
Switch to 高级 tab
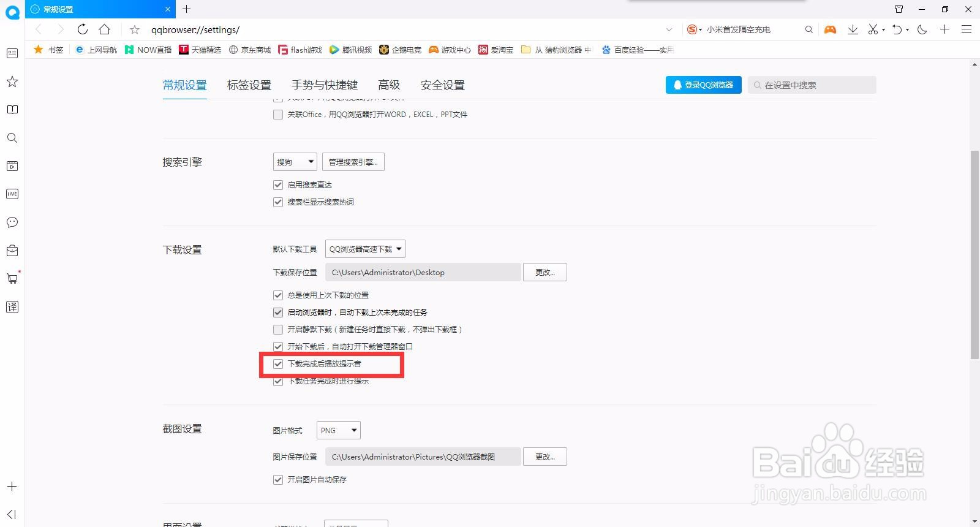tap(389, 85)
